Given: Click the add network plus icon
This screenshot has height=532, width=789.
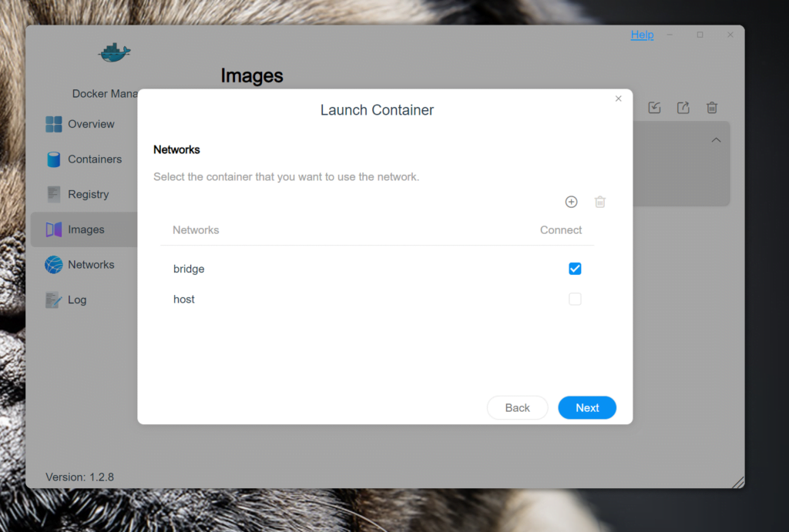Looking at the screenshot, I should [x=571, y=202].
